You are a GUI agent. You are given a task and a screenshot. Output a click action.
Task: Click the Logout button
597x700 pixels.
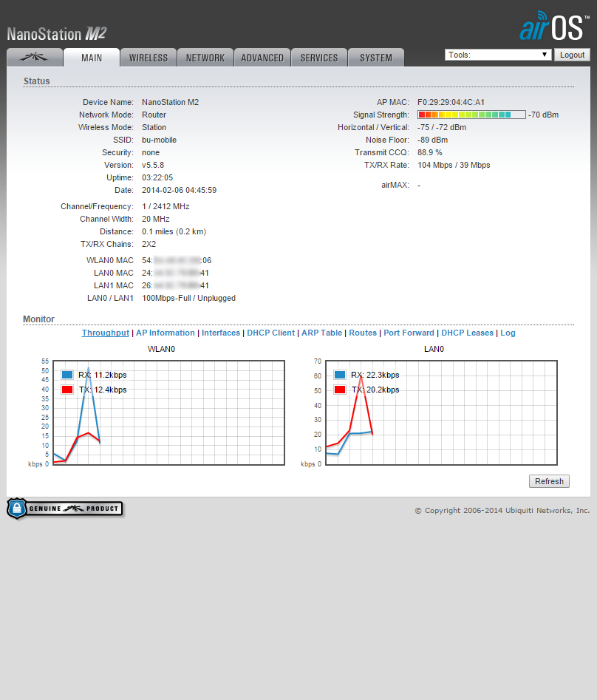pos(572,55)
